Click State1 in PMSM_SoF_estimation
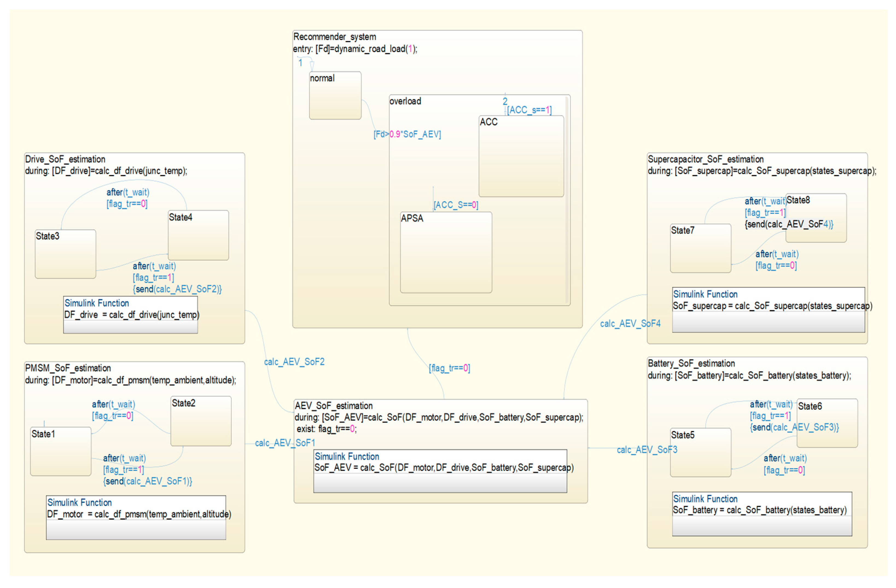896x588 pixels. [61, 451]
